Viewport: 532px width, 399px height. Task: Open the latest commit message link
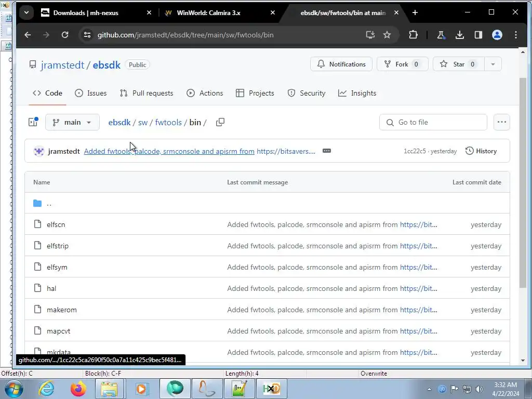click(169, 151)
